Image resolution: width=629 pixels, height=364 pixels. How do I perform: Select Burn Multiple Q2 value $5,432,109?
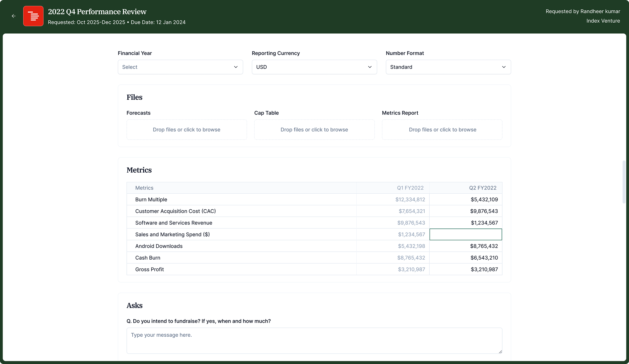tap(484, 200)
